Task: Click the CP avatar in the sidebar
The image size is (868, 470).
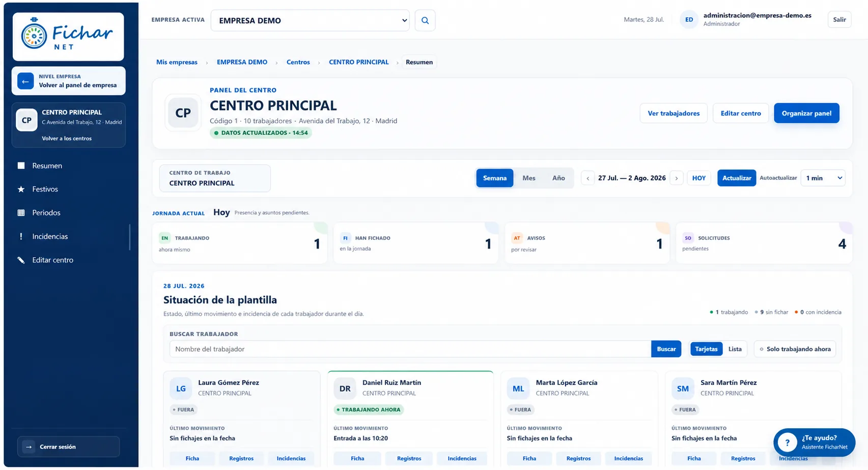Action: point(26,120)
